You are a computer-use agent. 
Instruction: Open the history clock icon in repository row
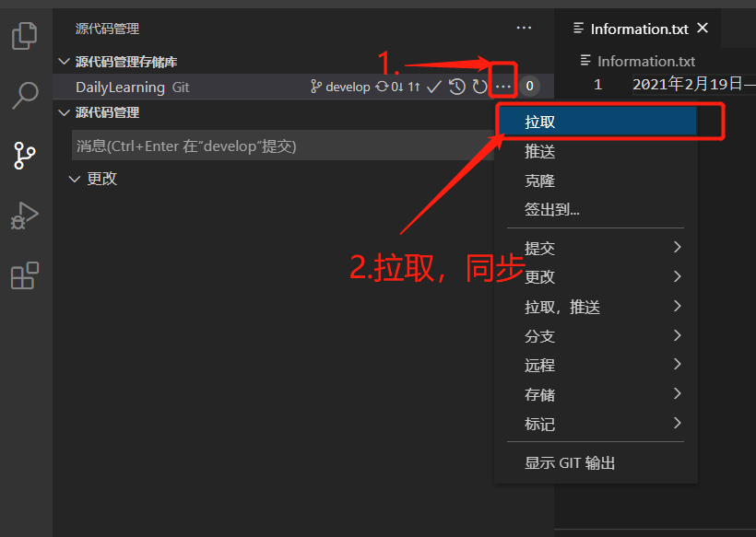point(457,87)
